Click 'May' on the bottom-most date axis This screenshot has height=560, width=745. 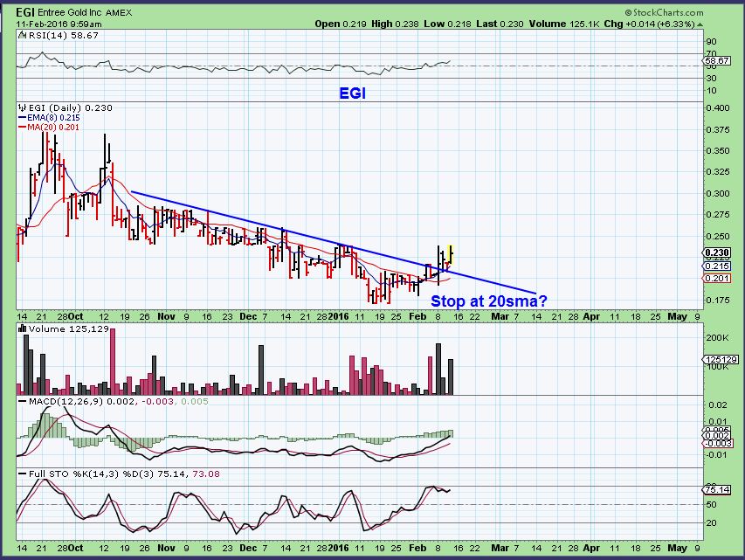click(x=677, y=548)
